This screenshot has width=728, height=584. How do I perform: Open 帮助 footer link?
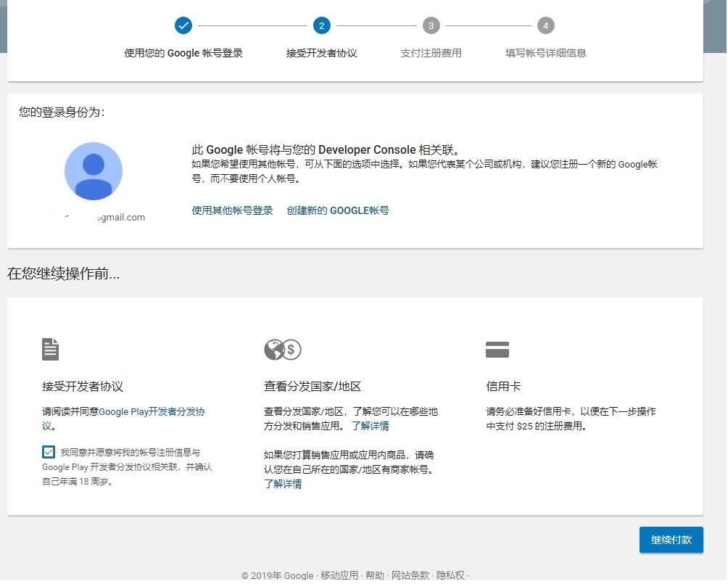coord(375,575)
